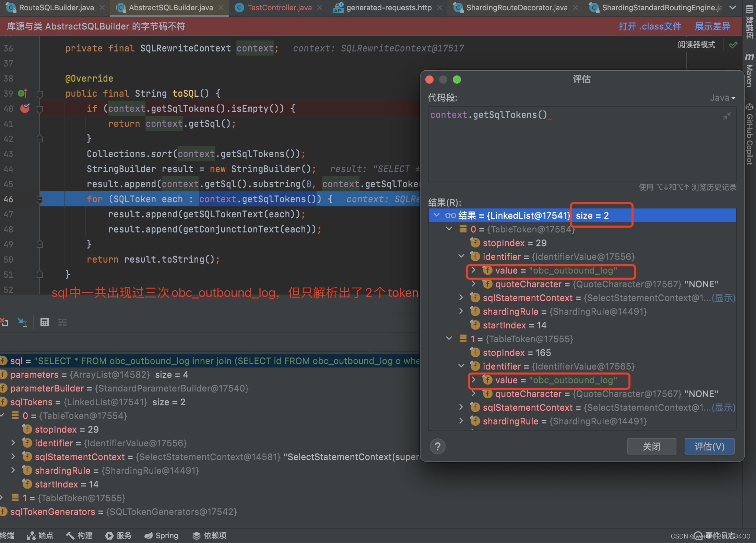Screen dimensions: 756x543
Task: Click the code fragment input field
Action: click(582, 144)
